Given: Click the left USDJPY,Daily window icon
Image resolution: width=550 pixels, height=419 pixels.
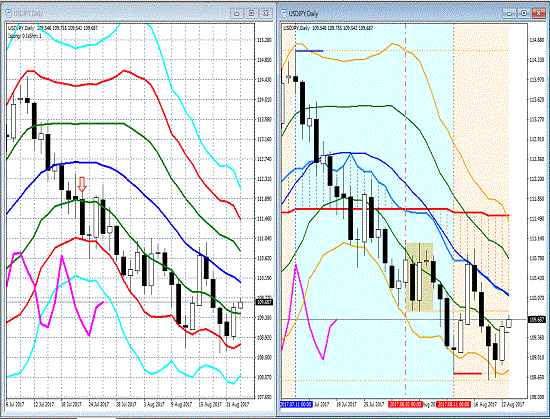Looking at the screenshot, I should pyautogui.click(x=8, y=14).
